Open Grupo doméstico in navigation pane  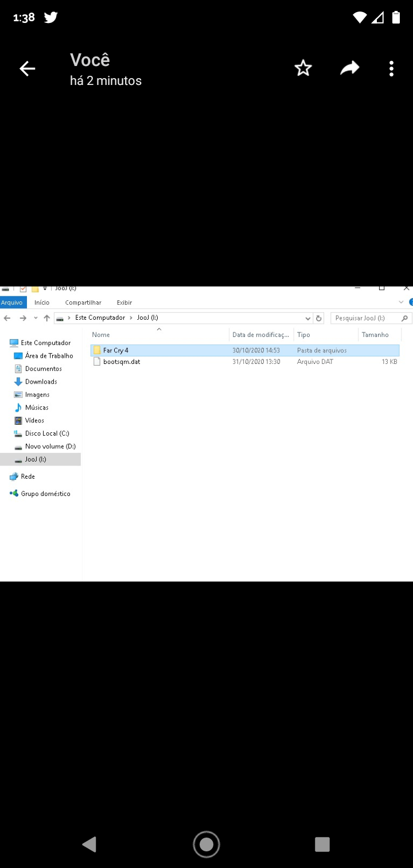40,494
